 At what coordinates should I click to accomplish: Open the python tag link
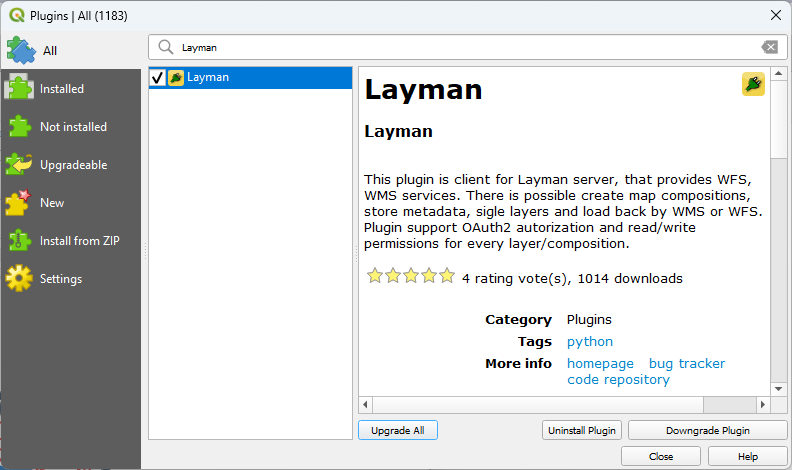pos(589,342)
